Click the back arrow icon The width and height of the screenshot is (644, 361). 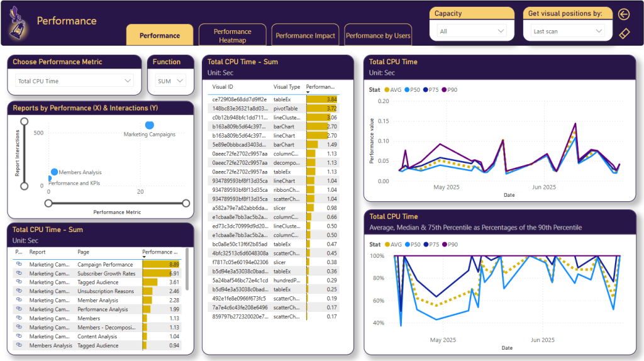(624, 14)
